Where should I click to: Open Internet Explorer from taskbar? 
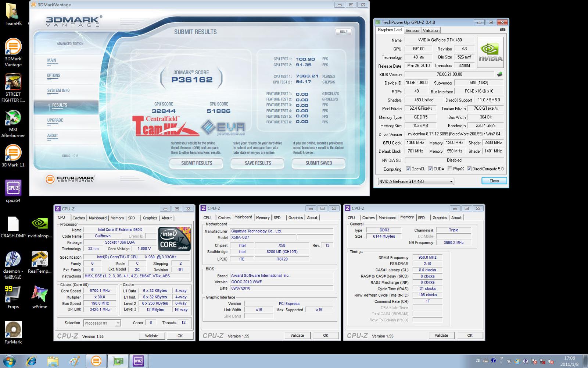[x=31, y=361]
